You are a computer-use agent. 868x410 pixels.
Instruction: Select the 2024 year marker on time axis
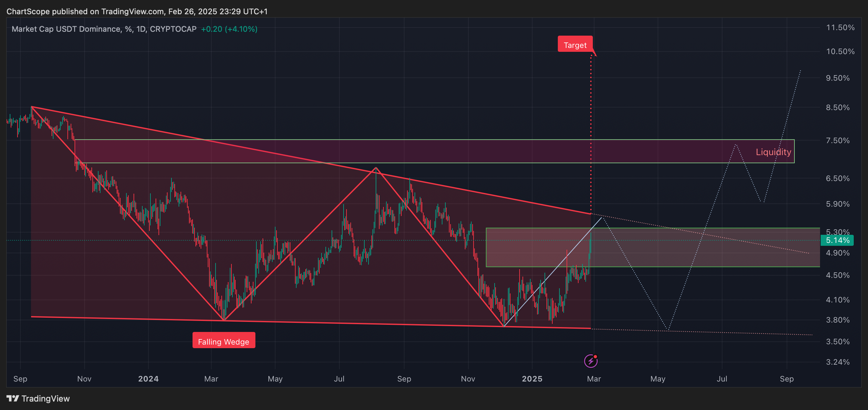coord(148,379)
